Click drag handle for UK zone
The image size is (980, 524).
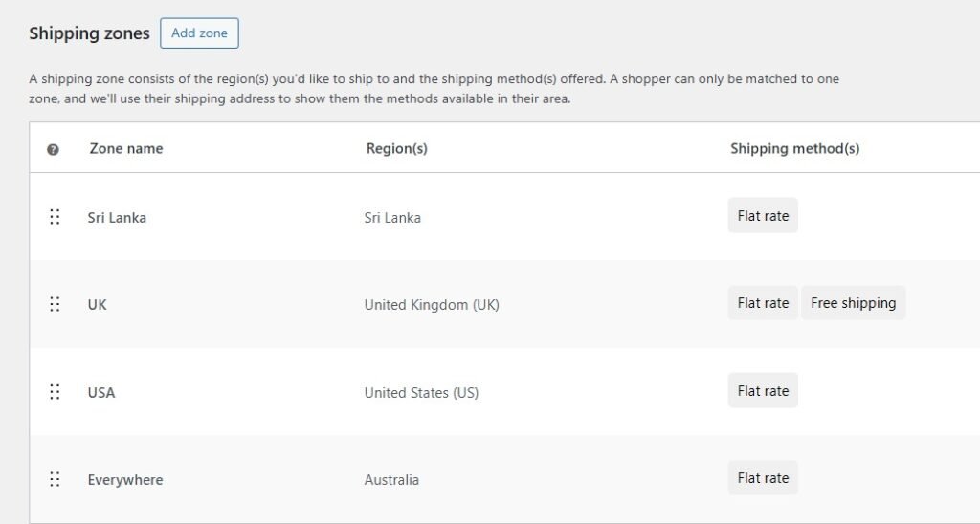point(55,304)
